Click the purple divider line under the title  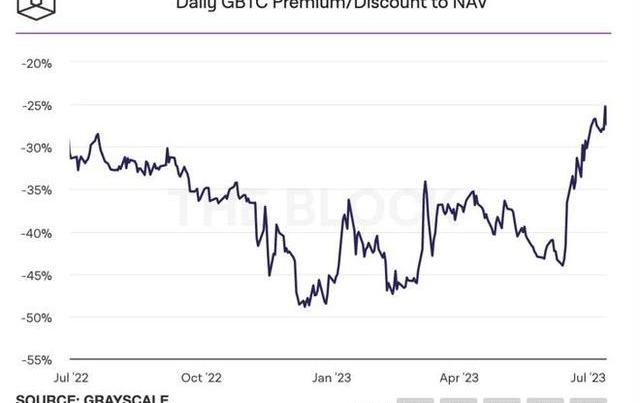coord(318,32)
